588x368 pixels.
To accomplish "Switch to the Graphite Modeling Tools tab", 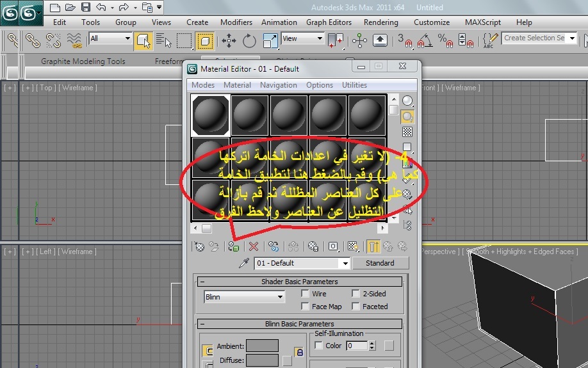I will pyautogui.click(x=83, y=61).
